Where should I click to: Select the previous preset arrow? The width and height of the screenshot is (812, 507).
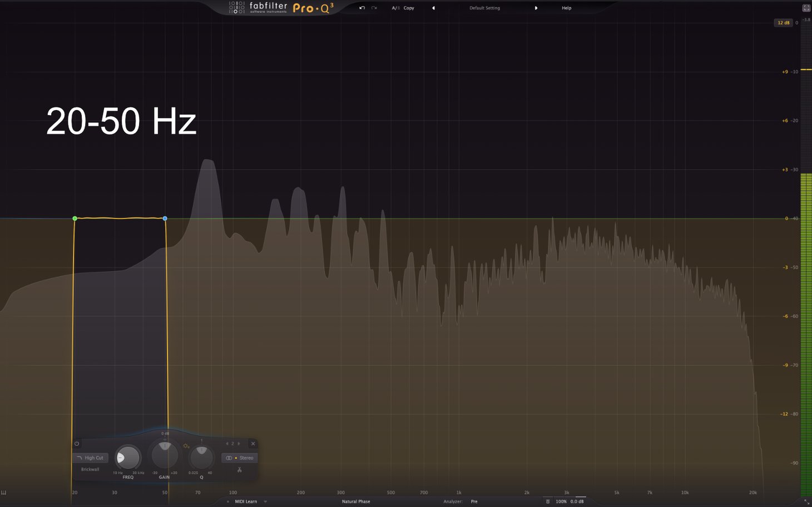(433, 8)
